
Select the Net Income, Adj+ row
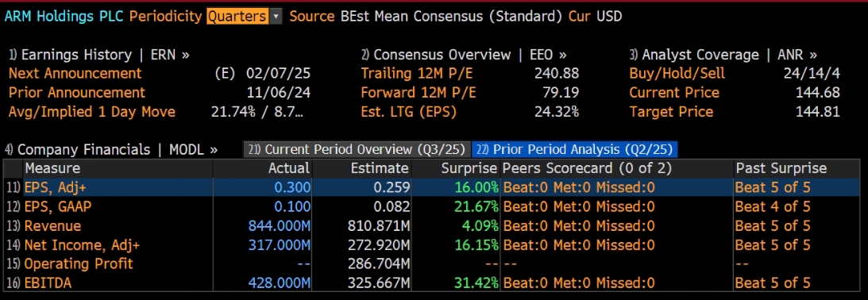432,244
